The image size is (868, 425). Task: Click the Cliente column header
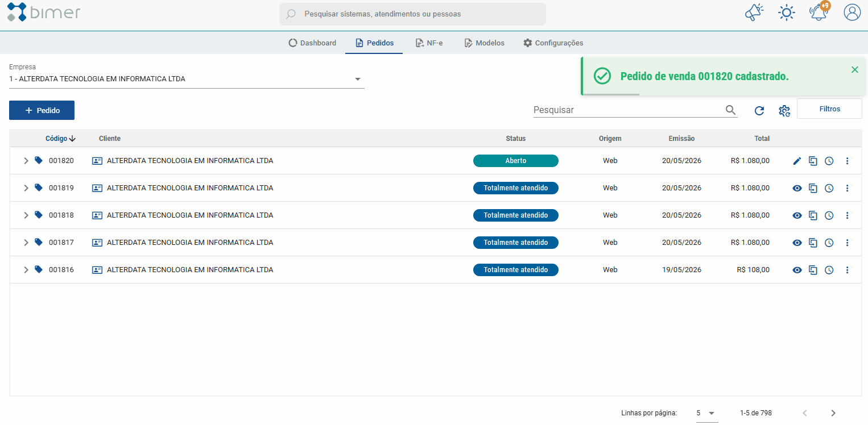coord(110,139)
